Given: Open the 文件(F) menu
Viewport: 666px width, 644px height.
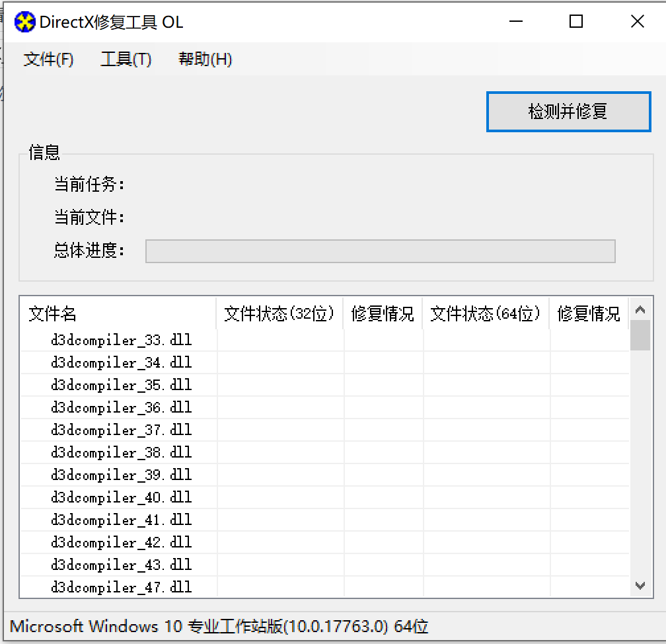Looking at the screenshot, I should (48, 60).
